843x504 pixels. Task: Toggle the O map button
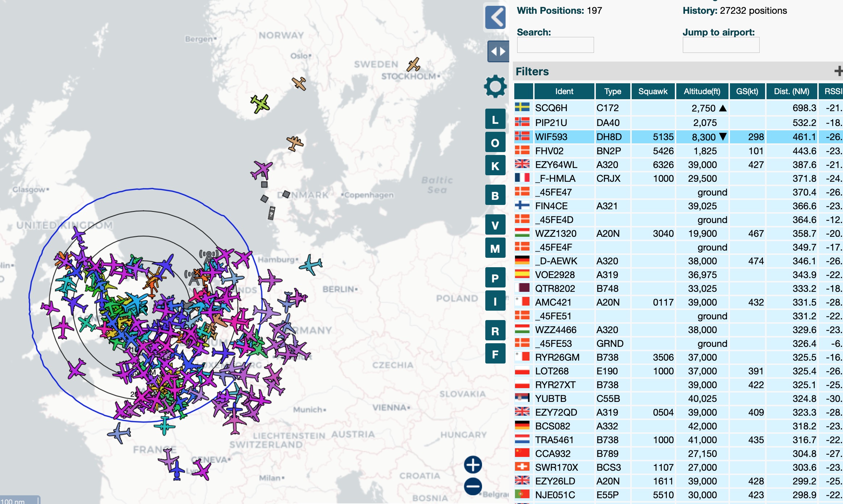pos(495,143)
